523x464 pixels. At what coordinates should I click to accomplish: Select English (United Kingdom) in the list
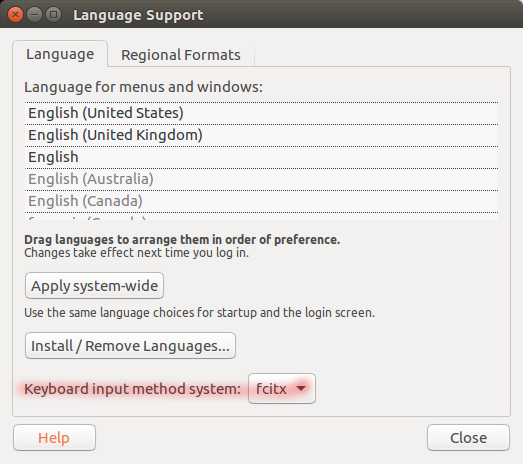tap(262, 135)
